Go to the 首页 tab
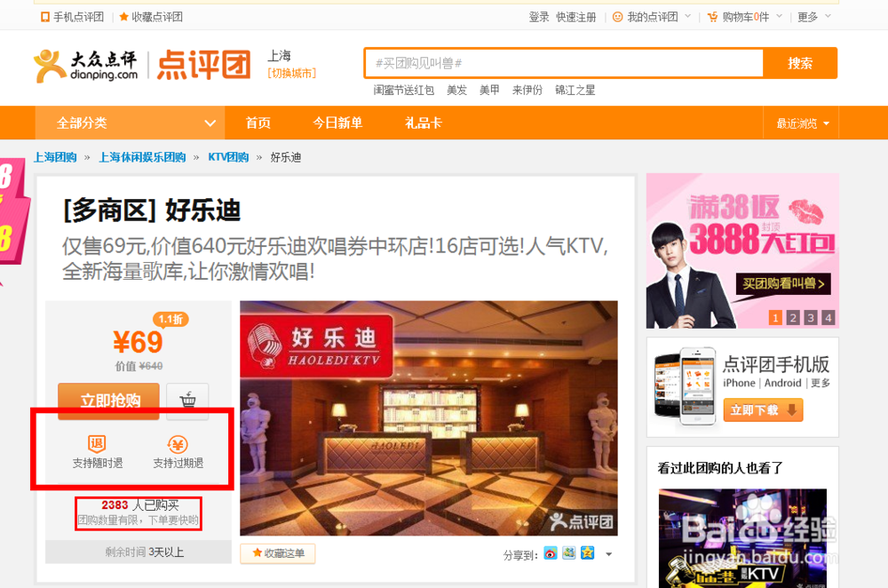This screenshot has width=888, height=588. coord(258,123)
